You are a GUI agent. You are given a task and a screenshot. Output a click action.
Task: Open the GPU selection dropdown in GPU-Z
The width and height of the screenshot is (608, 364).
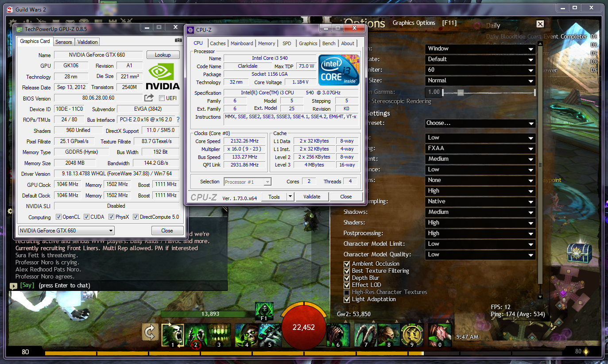click(66, 231)
